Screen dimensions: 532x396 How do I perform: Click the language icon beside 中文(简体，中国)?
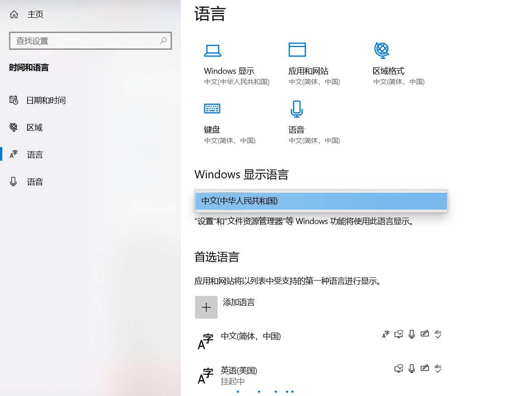click(x=205, y=341)
